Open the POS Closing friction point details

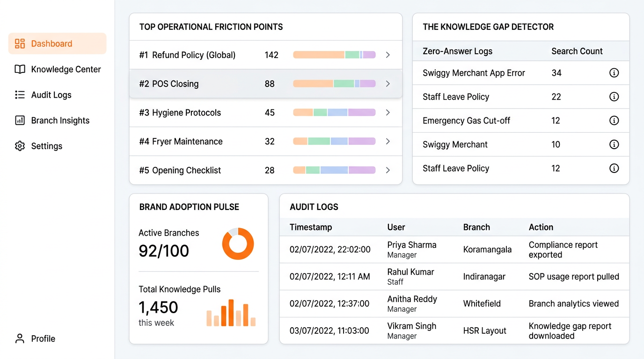[388, 84]
